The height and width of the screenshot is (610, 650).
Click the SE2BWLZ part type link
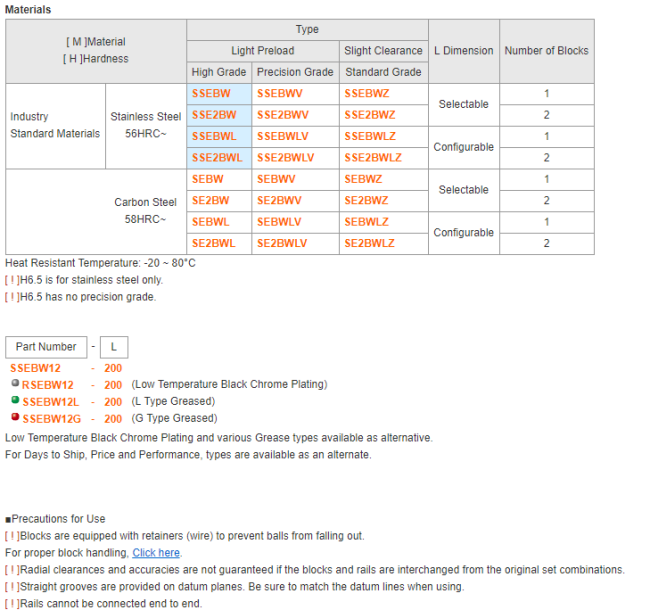369,243
